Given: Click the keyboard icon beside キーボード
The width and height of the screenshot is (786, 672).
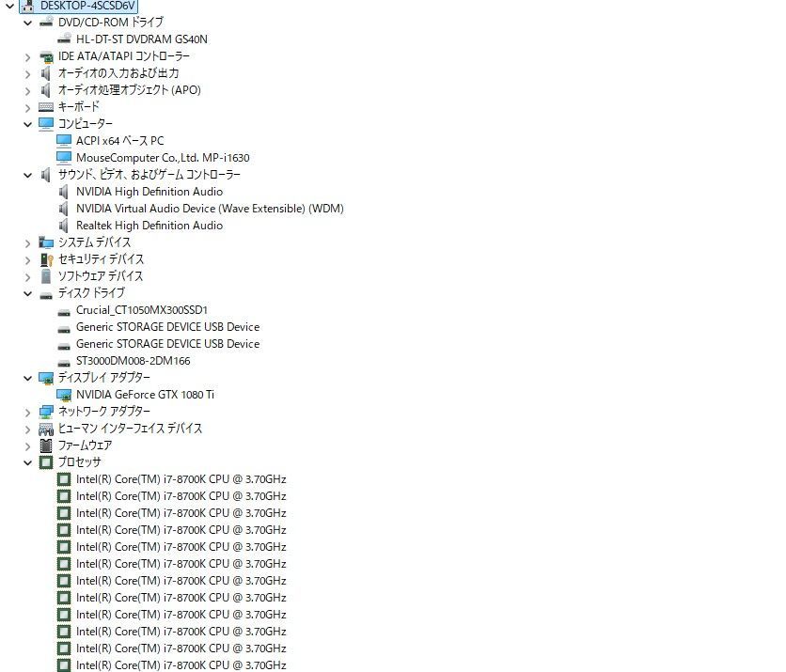Looking at the screenshot, I should pos(46,107).
